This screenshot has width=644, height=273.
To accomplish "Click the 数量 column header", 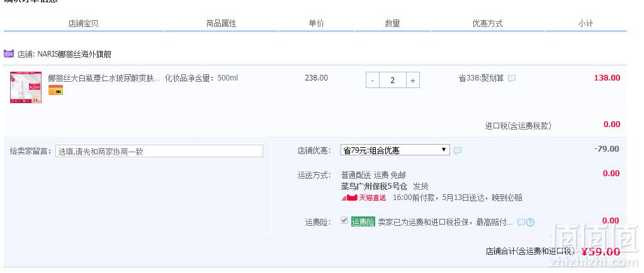I will [x=392, y=23].
